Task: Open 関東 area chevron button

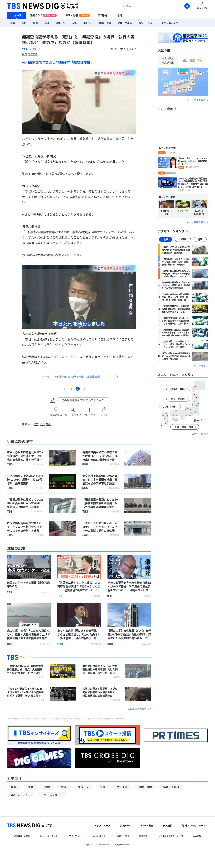Action: 198,421
